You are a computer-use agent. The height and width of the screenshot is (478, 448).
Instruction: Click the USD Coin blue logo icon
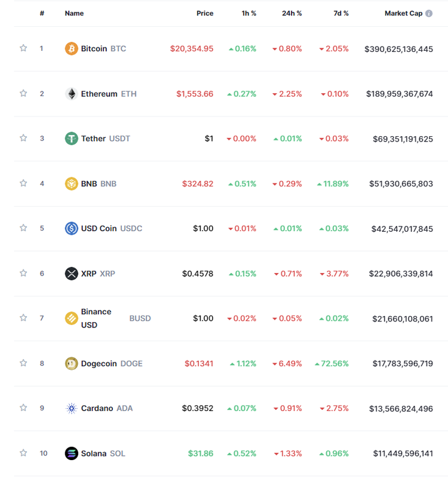(x=71, y=228)
